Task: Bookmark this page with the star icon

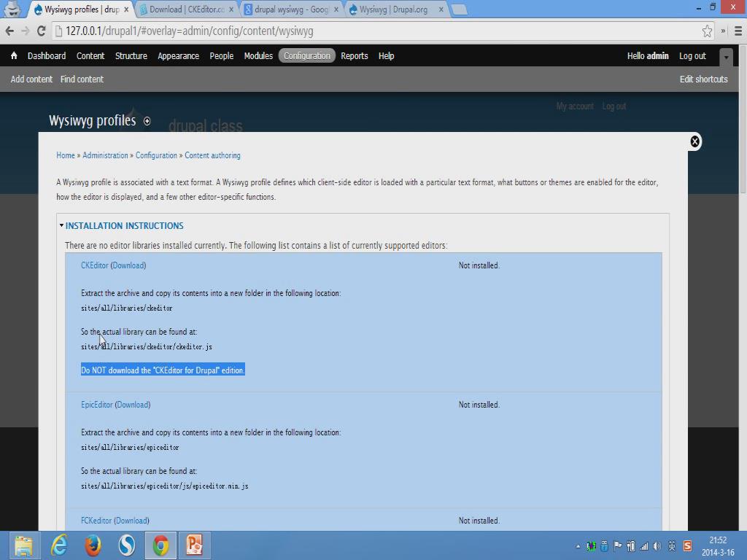Action: point(707,31)
